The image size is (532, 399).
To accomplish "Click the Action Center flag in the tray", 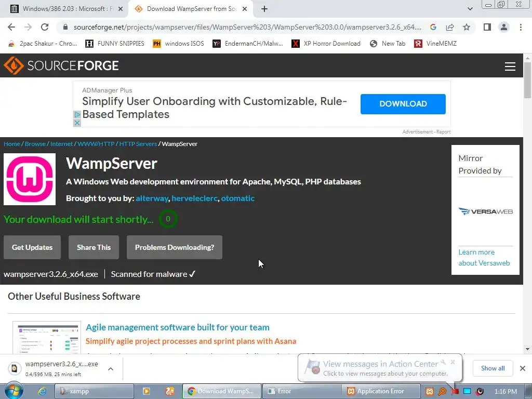I will coord(455,391).
